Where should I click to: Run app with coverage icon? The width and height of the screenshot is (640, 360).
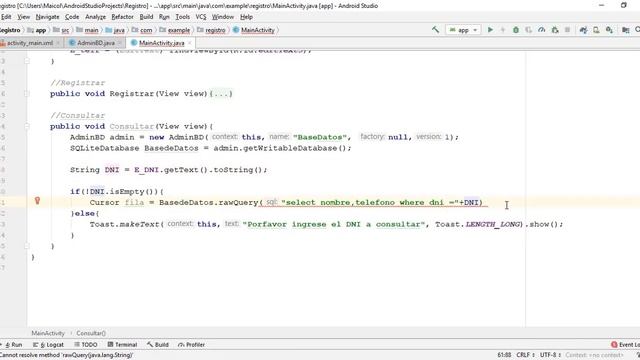[529, 30]
